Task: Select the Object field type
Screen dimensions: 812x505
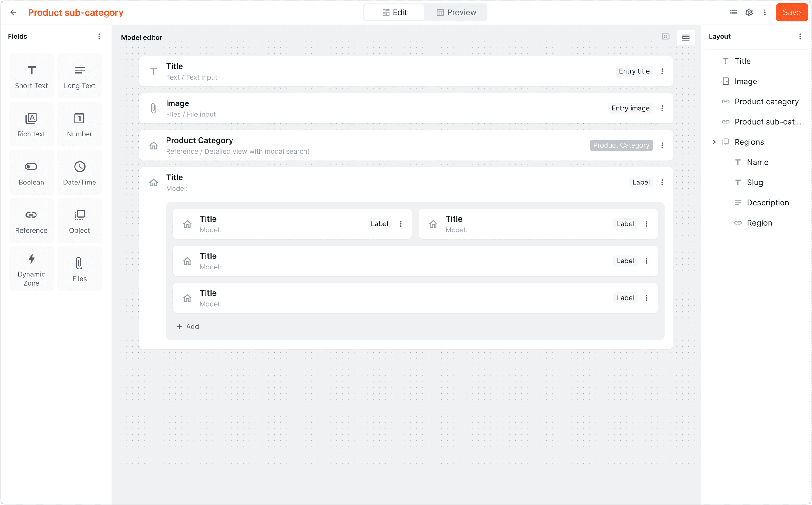Action: (x=79, y=221)
